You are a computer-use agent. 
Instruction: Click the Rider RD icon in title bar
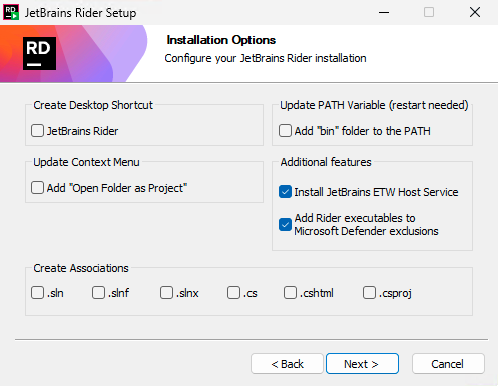(x=11, y=12)
